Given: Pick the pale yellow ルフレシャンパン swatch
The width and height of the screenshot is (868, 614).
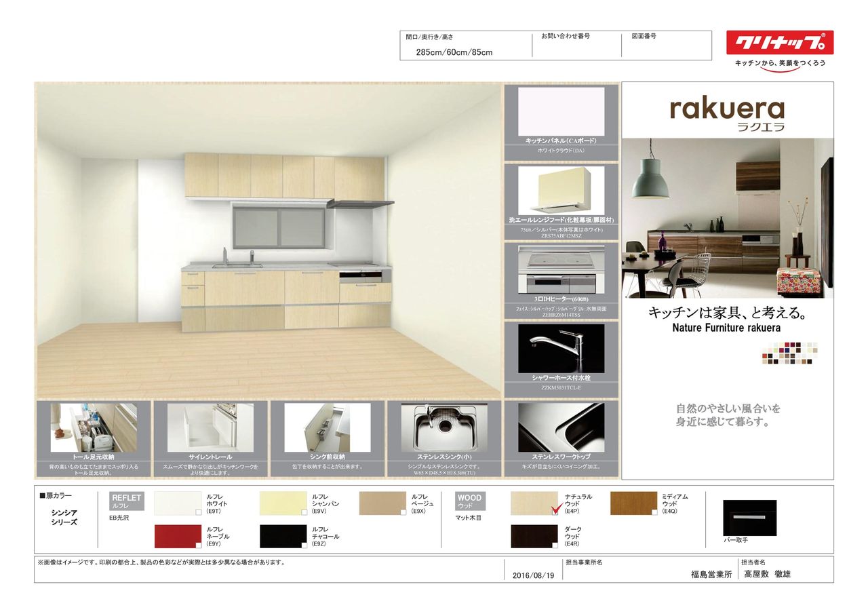Looking at the screenshot, I should (283, 503).
